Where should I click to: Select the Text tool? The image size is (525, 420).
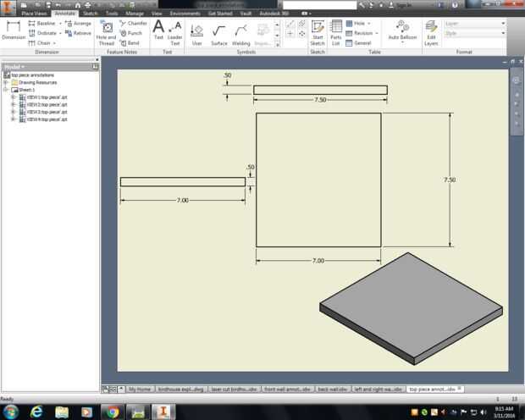pyautogui.click(x=158, y=30)
